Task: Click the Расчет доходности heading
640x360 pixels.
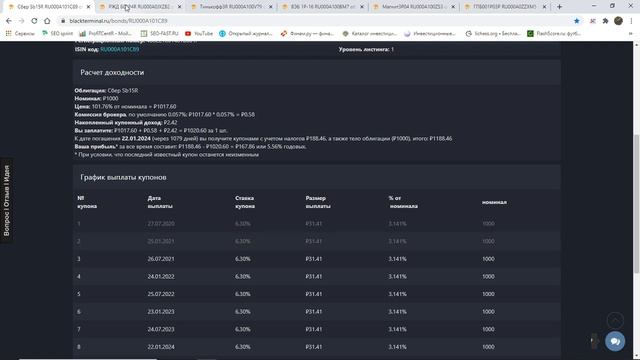Action: coord(112,73)
